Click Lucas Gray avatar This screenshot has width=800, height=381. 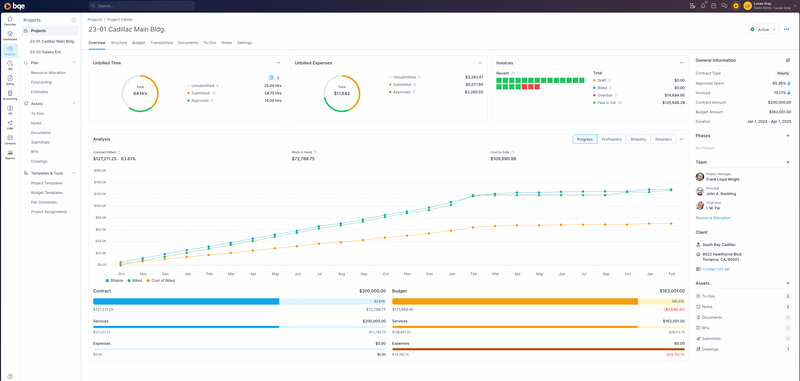pyautogui.click(x=747, y=6)
